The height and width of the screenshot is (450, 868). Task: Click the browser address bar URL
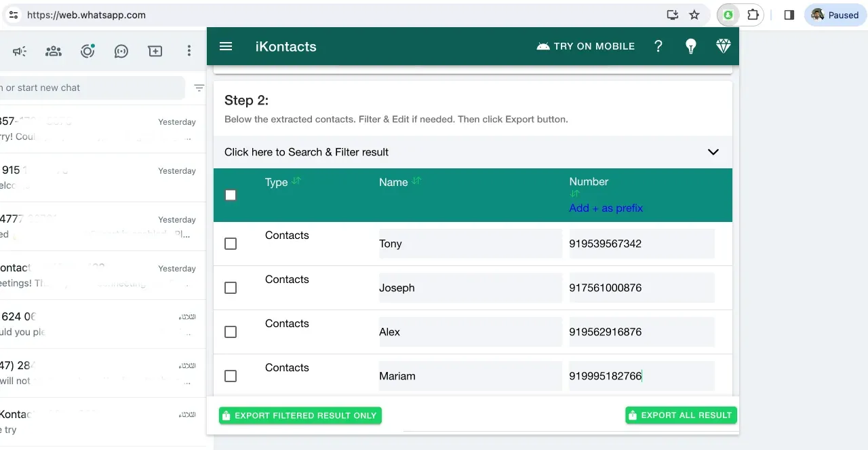pos(86,14)
